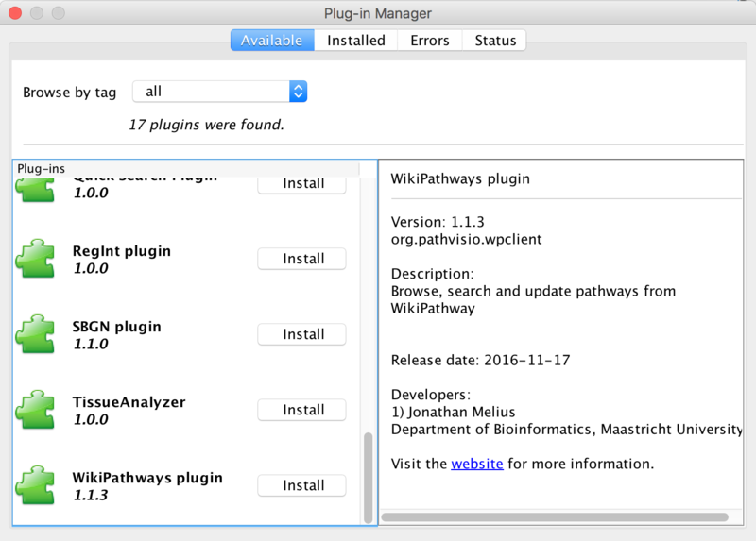Open the Errors tab
This screenshot has height=541, width=756.
430,41
